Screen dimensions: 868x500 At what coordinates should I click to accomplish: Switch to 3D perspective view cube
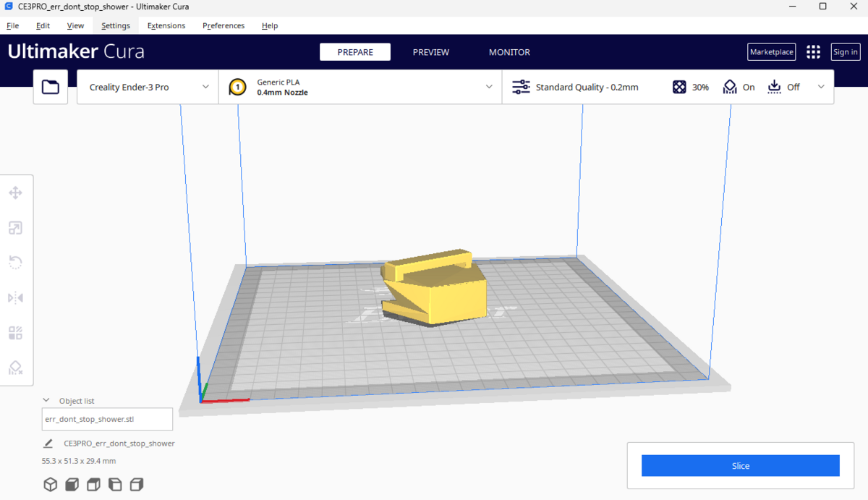click(x=50, y=485)
